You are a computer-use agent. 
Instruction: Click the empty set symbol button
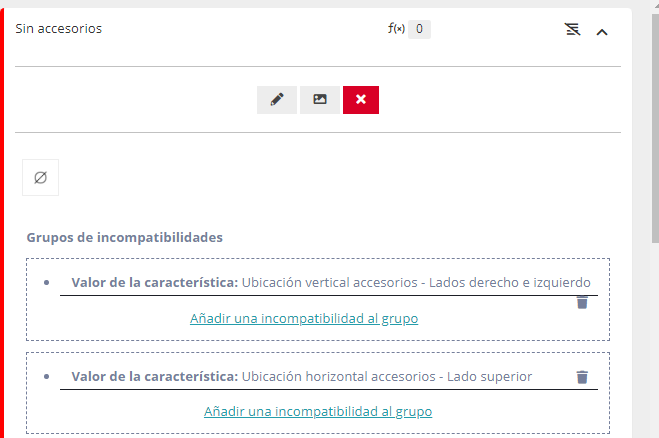(40, 177)
